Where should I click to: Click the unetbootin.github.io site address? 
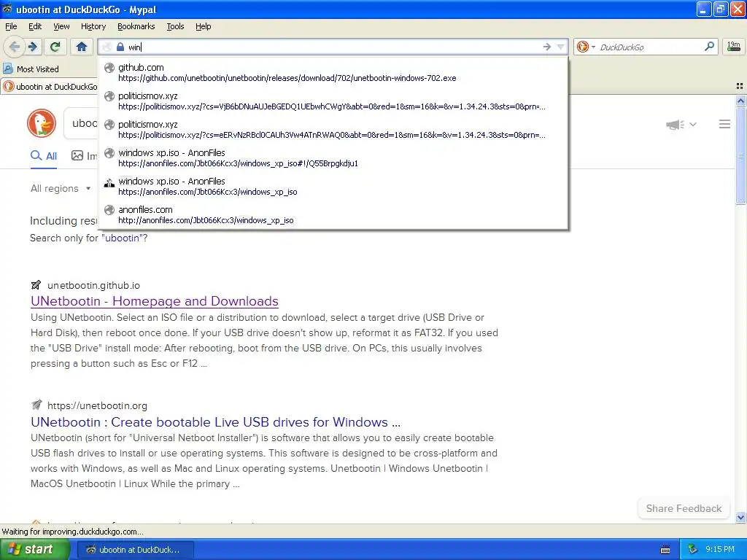click(x=94, y=285)
